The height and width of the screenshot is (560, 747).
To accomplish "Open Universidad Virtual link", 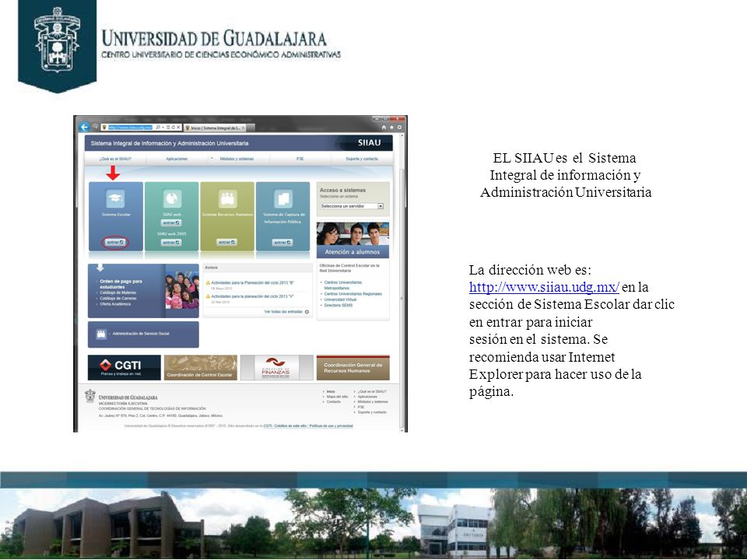I will 340,300.
